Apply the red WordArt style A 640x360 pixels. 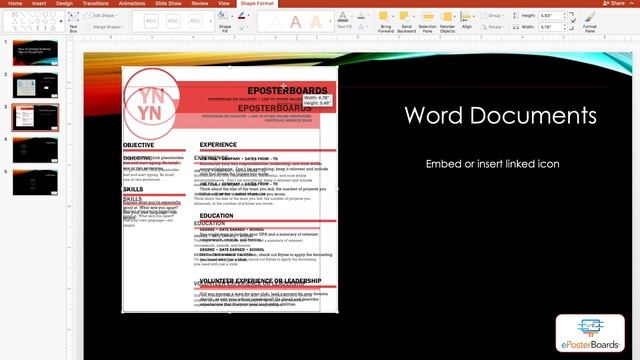296,22
